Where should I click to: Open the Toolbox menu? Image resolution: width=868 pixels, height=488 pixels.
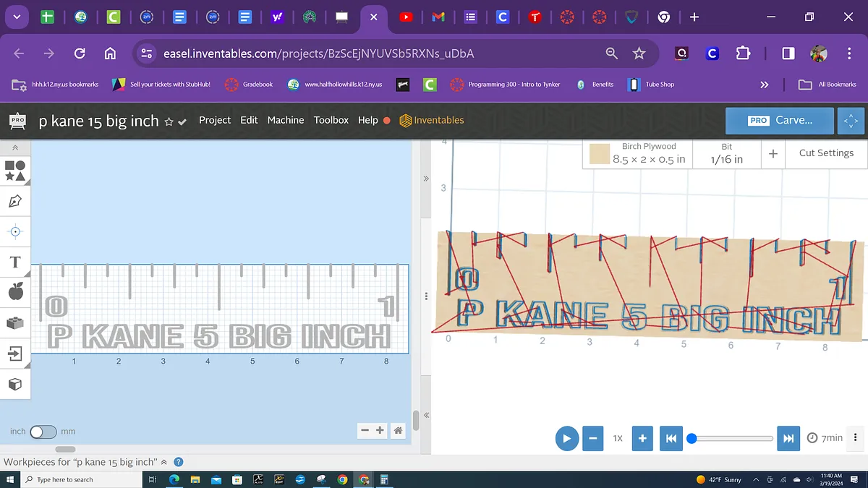331,120
